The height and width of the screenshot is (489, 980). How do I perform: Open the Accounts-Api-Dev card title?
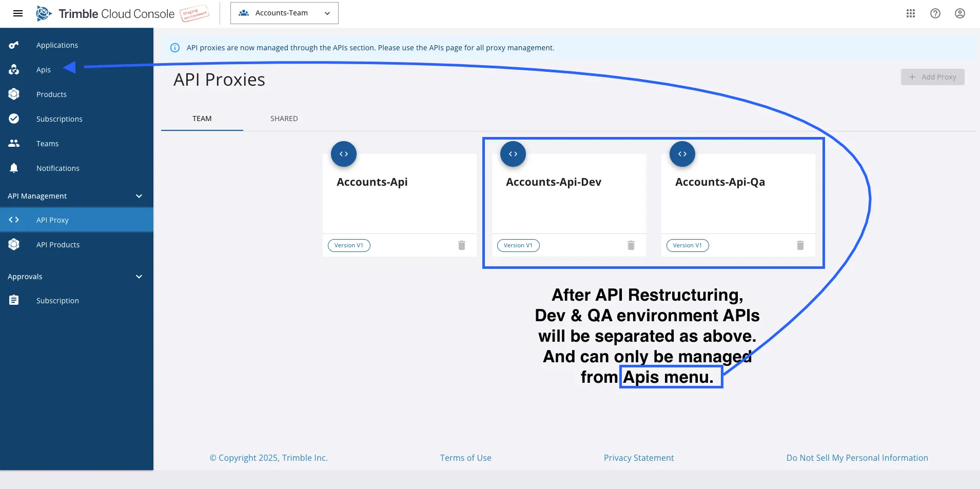pos(554,182)
